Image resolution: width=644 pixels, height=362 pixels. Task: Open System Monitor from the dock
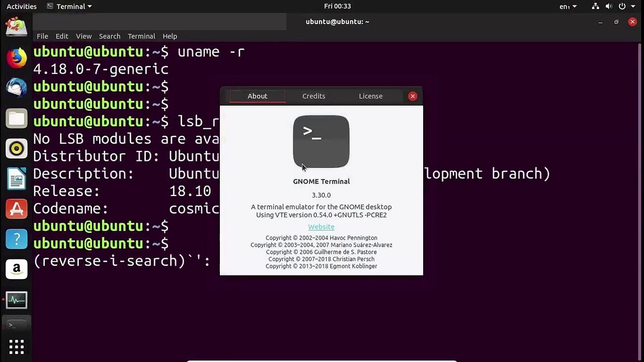[x=16, y=300]
